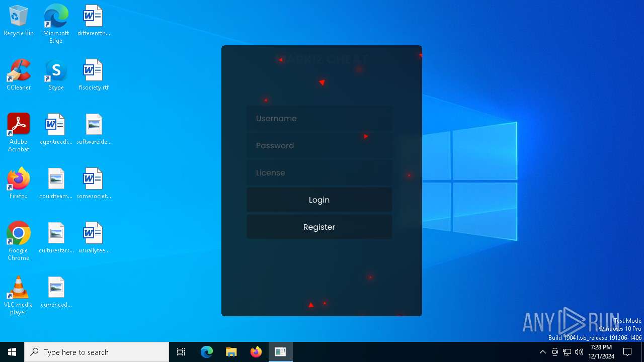Select the softwareide... image file
The height and width of the screenshot is (362, 644).
94,129
